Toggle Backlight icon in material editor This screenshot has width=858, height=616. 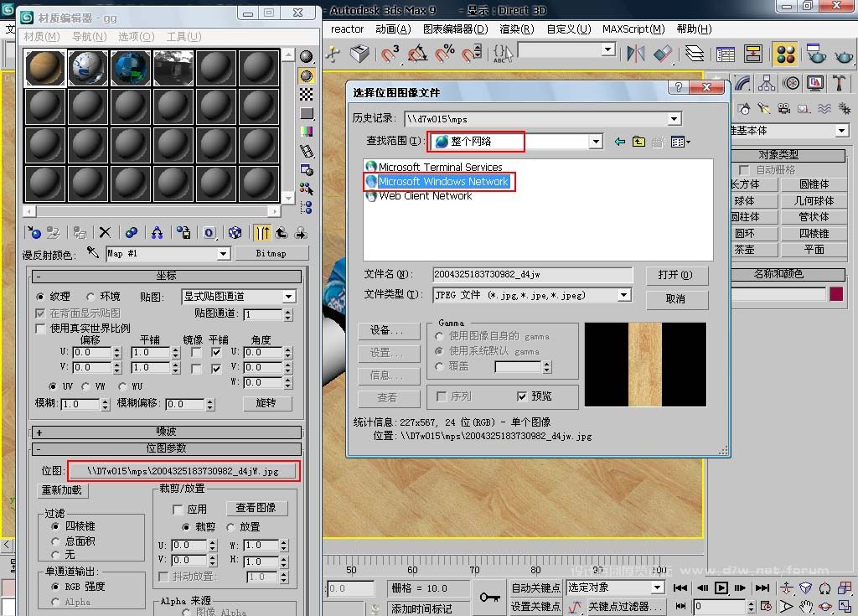[x=307, y=75]
